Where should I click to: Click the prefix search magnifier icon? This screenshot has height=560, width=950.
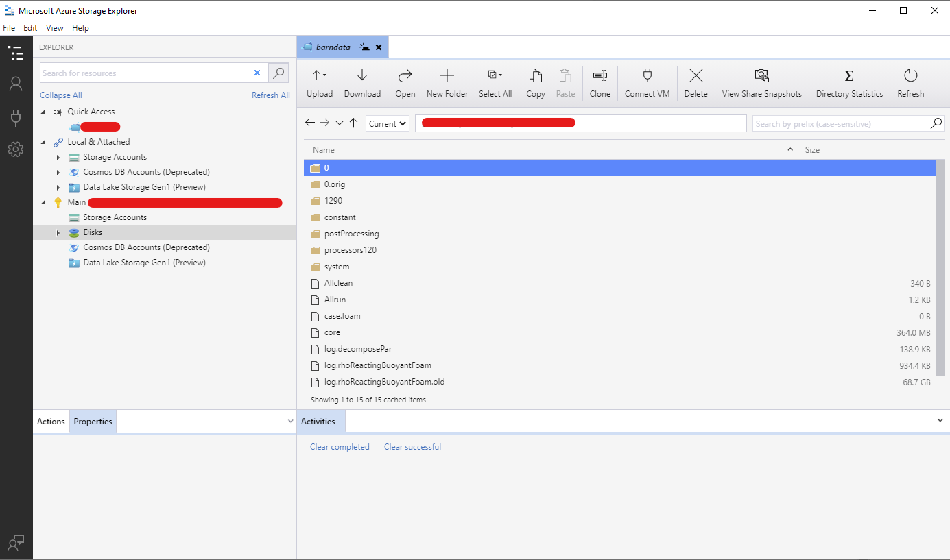pyautogui.click(x=936, y=123)
